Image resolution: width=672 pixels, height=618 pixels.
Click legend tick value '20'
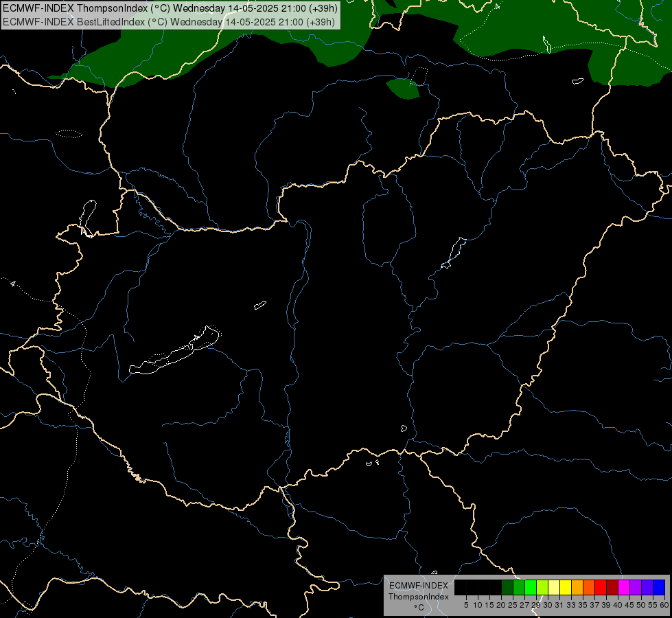point(501,605)
